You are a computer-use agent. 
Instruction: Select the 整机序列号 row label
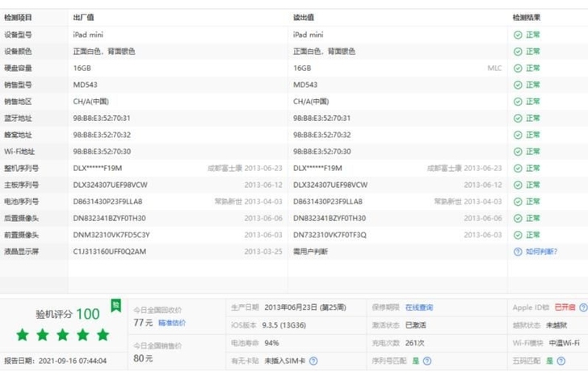[21, 168]
